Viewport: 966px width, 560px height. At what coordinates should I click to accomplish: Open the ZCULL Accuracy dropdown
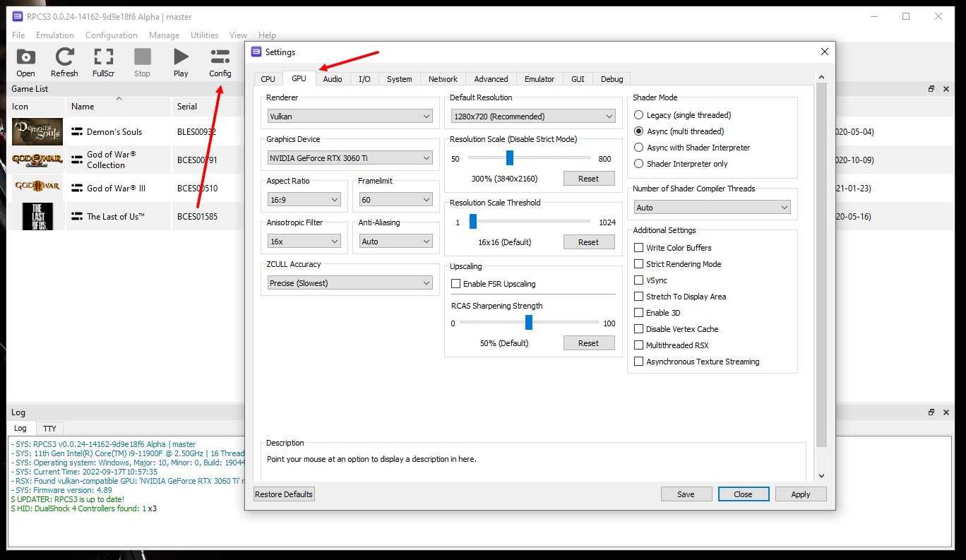pyautogui.click(x=350, y=283)
